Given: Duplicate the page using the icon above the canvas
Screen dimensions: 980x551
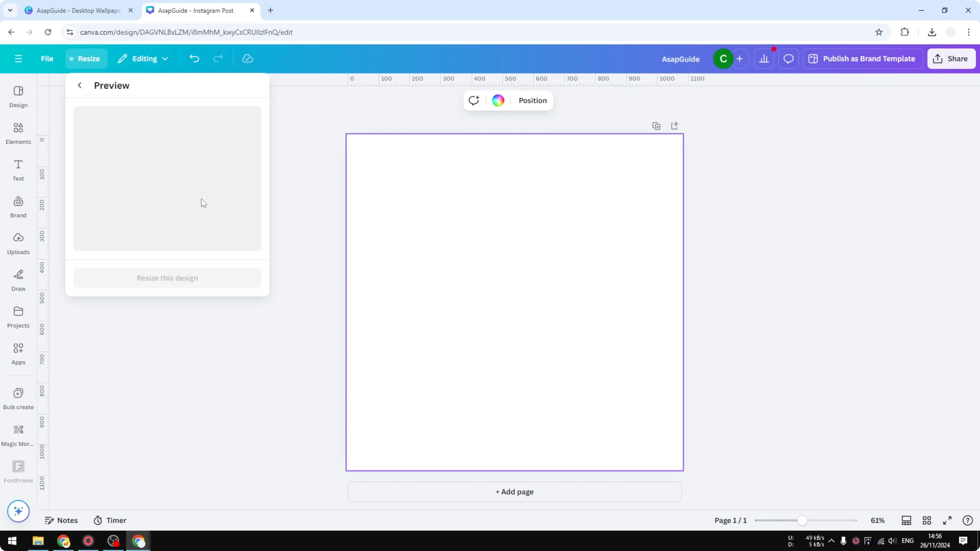Looking at the screenshot, I should tap(656, 125).
